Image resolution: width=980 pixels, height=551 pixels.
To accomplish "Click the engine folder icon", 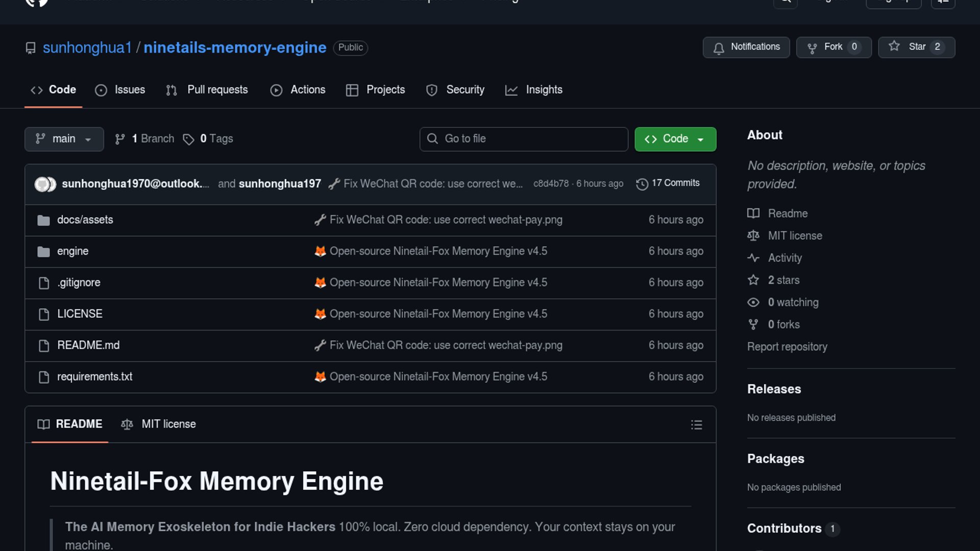I will pos(43,252).
